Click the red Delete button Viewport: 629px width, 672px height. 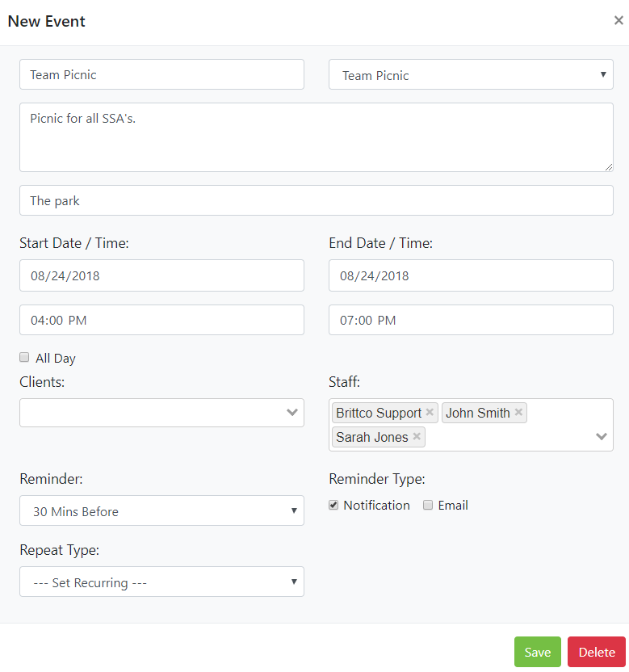click(597, 652)
